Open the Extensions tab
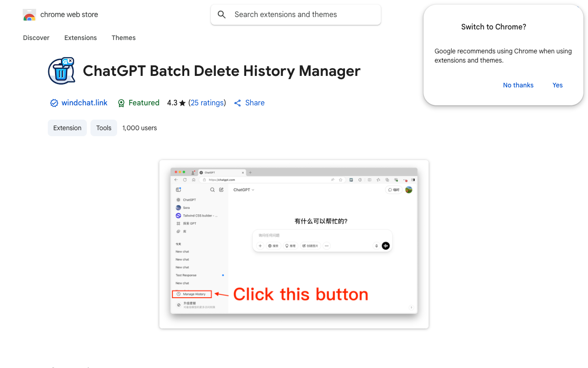The width and height of the screenshot is (588, 368). 80,38
